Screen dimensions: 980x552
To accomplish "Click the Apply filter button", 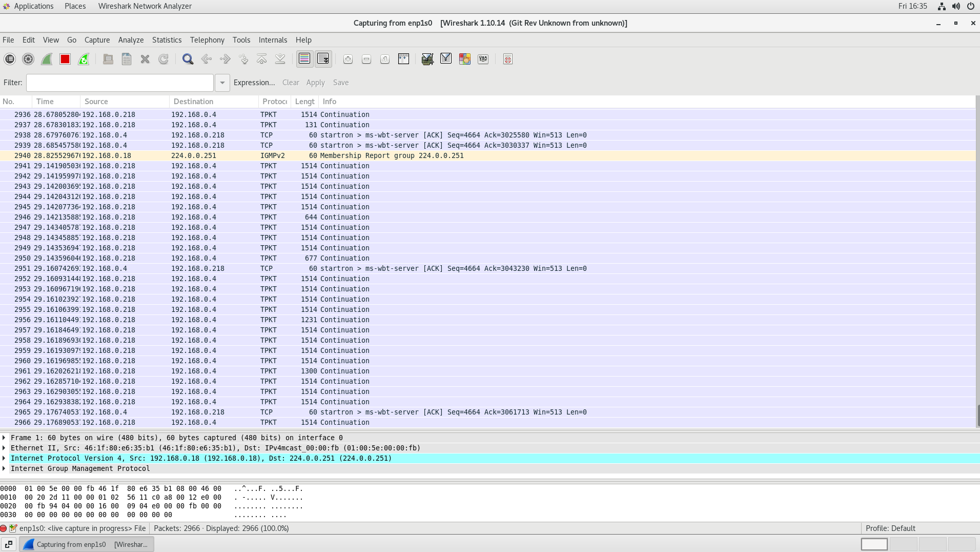I will click(x=316, y=83).
